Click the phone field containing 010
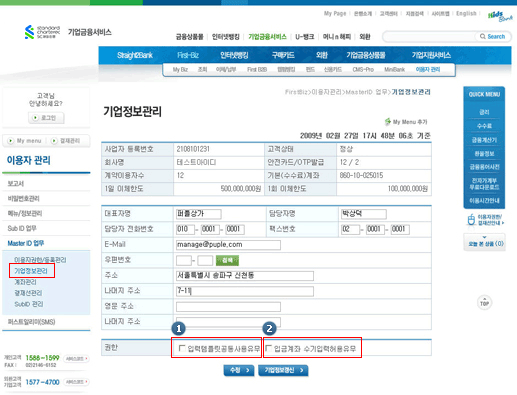 pyautogui.click(x=185, y=229)
